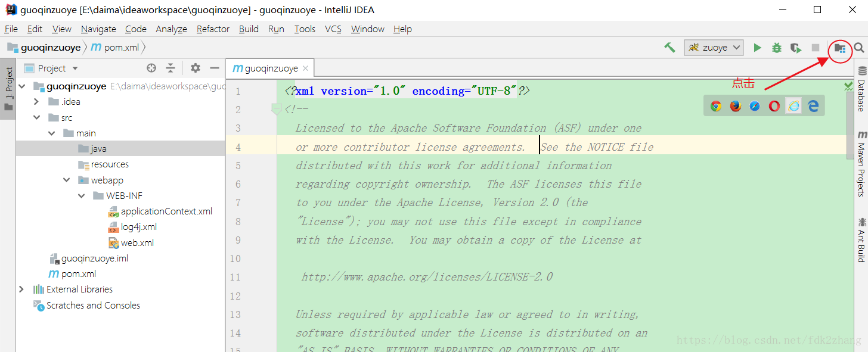Open the Code menu

click(x=136, y=29)
